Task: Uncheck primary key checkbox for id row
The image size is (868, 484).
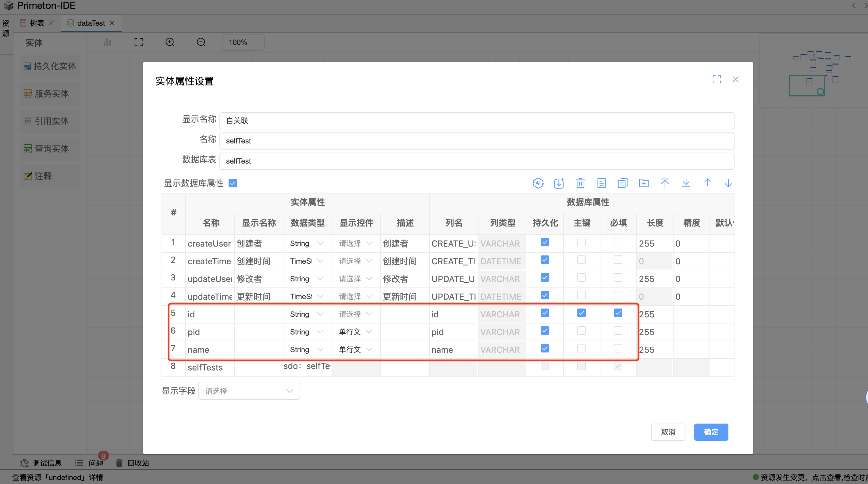Action: pos(581,313)
